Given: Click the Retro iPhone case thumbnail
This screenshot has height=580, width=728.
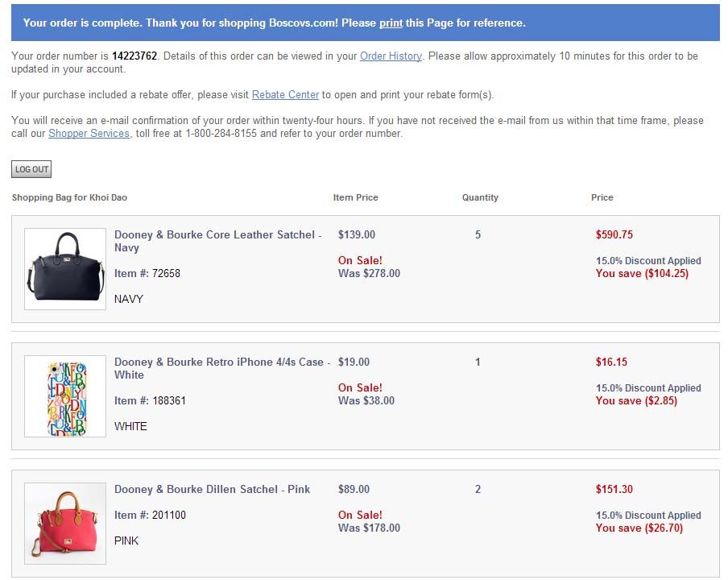Looking at the screenshot, I should tap(65, 396).
